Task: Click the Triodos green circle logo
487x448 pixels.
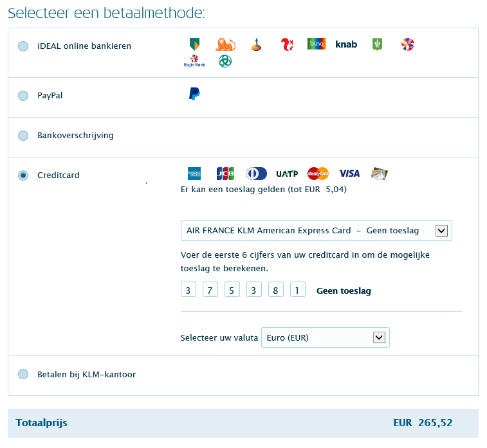Action: (x=225, y=61)
